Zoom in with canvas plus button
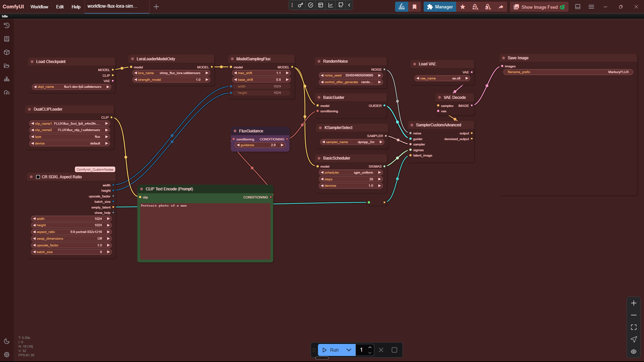644x362 pixels. coord(634,303)
